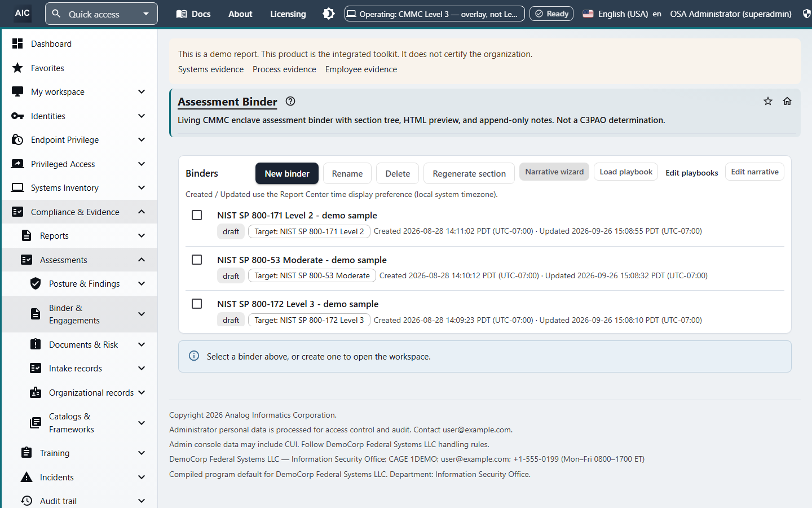The width and height of the screenshot is (812, 508).
Task: Open the Docs menu item
Action: click(193, 14)
